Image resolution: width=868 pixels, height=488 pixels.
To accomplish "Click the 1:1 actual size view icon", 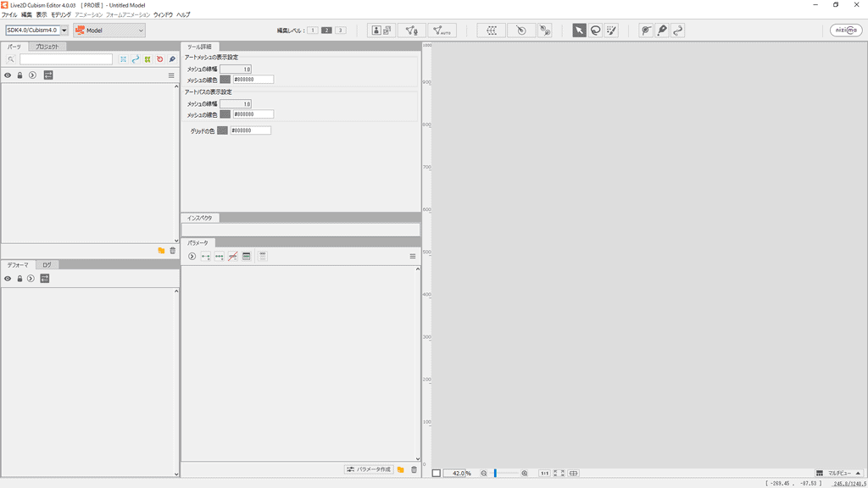I will pyautogui.click(x=545, y=473).
